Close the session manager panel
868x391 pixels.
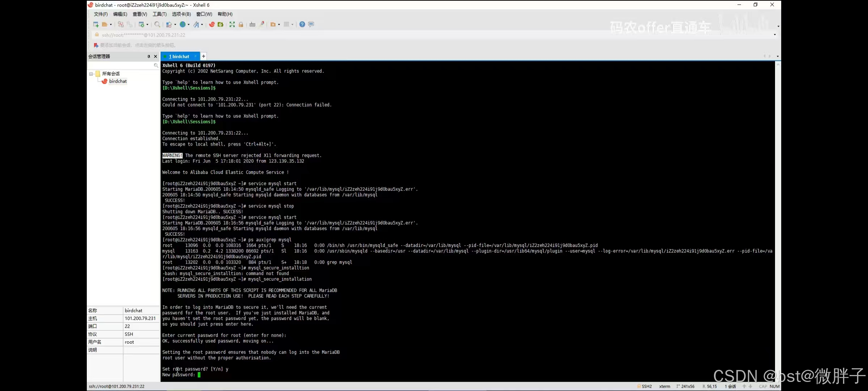tap(156, 56)
